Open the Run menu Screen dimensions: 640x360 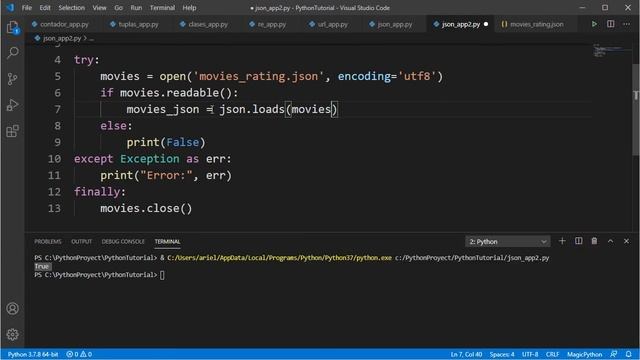tap(136, 8)
